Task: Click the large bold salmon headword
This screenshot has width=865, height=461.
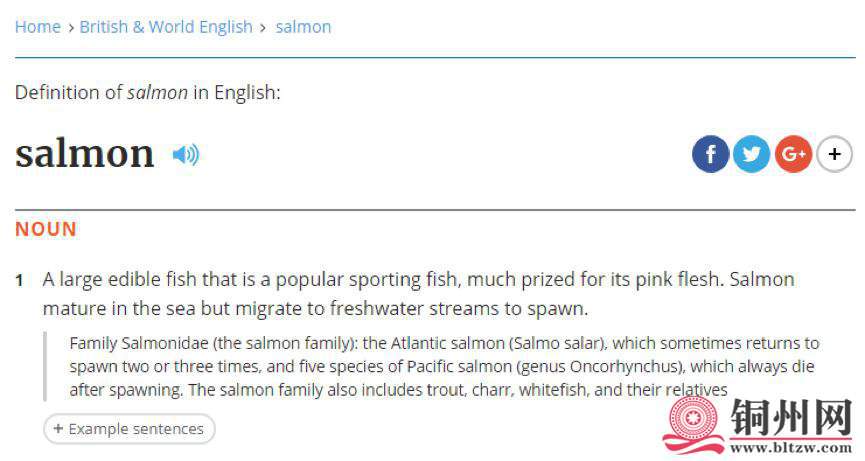Action: point(84,154)
